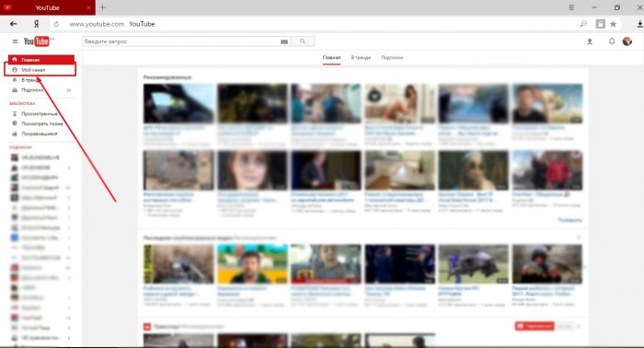Open the helicopter on grass thumbnail
644x348 pixels.
(473, 264)
